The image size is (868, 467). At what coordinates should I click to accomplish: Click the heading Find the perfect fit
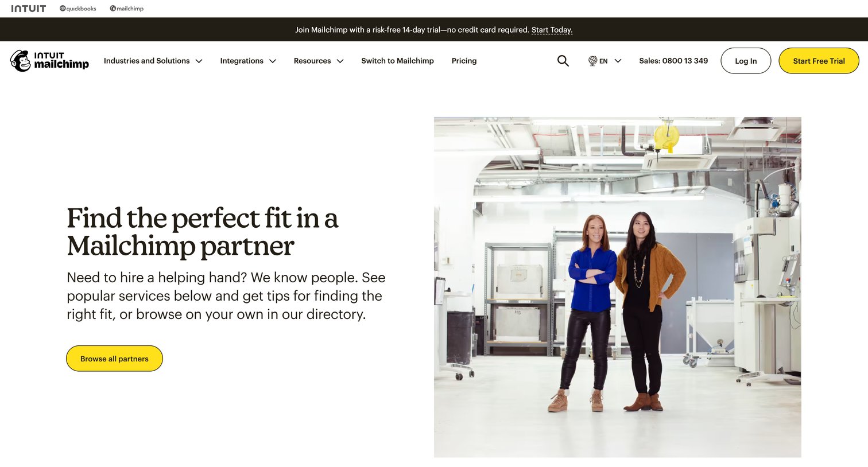click(203, 232)
